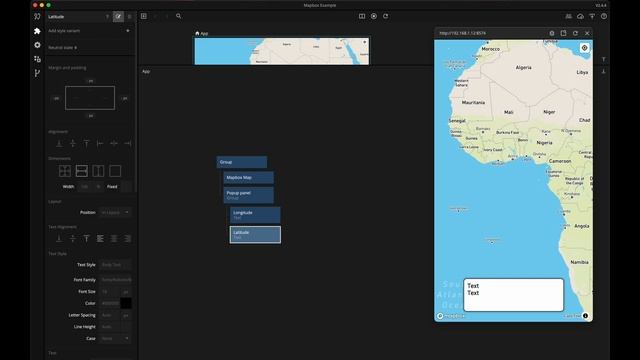Select third Dimensions sizing mode icon
The image size is (640, 360).
point(98,171)
